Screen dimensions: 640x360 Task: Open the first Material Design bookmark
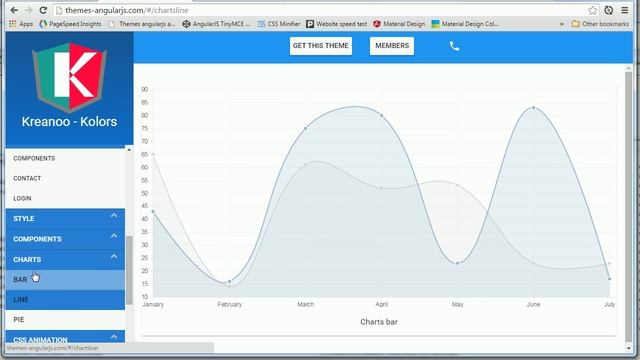(x=399, y=24)
